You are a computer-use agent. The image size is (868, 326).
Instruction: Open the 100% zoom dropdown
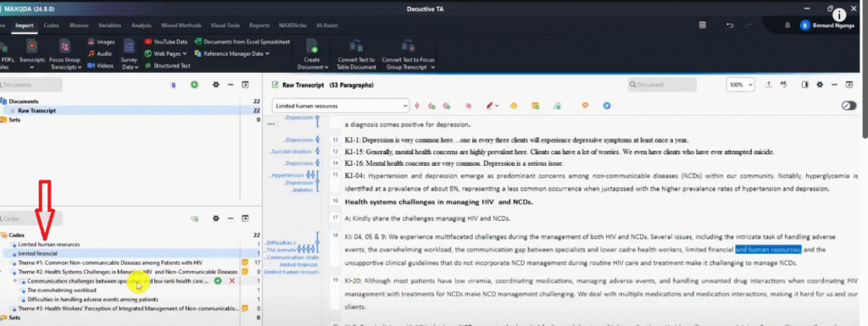point(741,85)
